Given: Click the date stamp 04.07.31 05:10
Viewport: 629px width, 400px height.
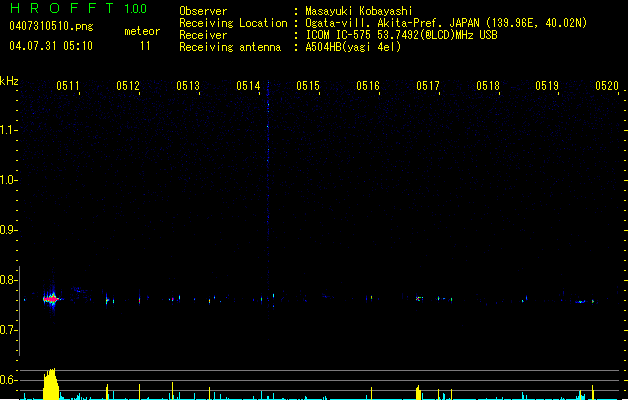Looking at the screenshot, I should tap(51, 46).
